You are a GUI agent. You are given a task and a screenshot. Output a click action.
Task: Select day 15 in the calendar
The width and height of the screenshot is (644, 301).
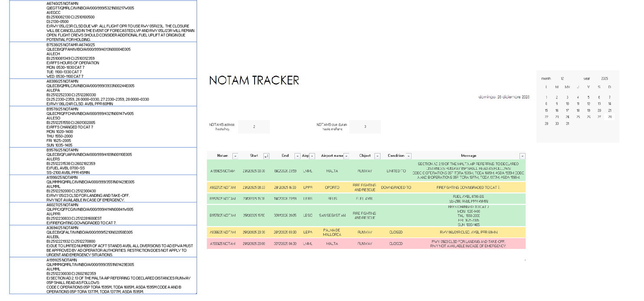click(546, 110)
